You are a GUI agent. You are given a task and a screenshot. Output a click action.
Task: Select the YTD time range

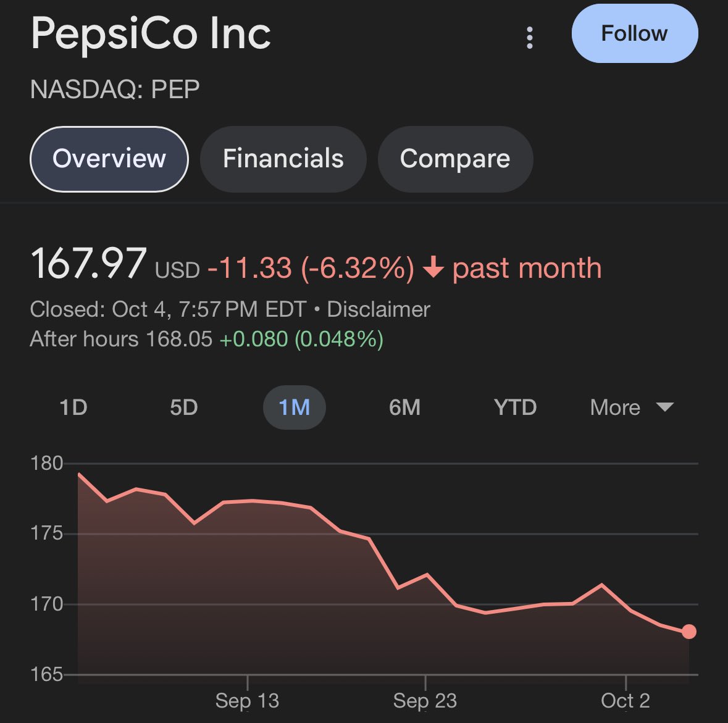point(515,407)
